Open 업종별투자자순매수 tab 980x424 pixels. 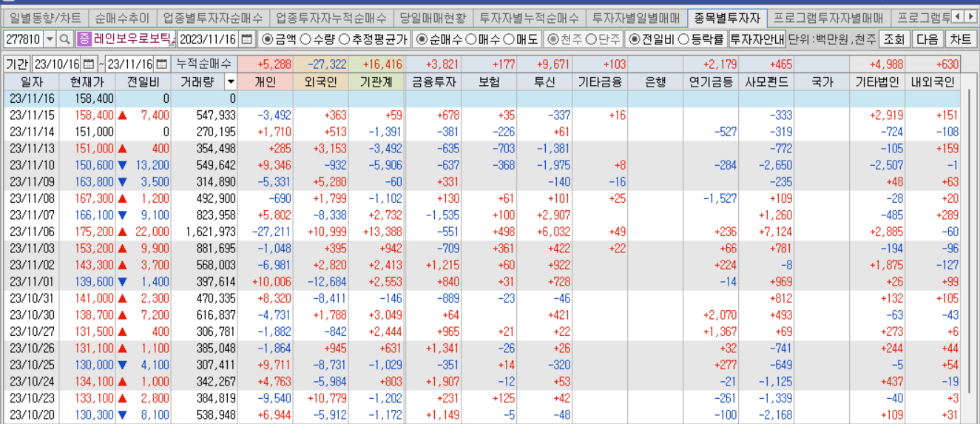point(212,17)
